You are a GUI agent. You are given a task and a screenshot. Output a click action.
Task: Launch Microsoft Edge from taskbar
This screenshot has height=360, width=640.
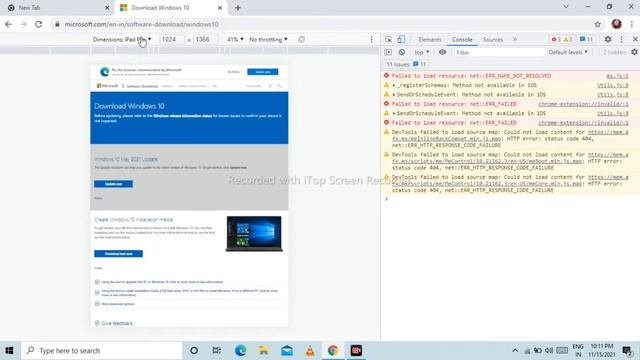click(x=240, y=351)
